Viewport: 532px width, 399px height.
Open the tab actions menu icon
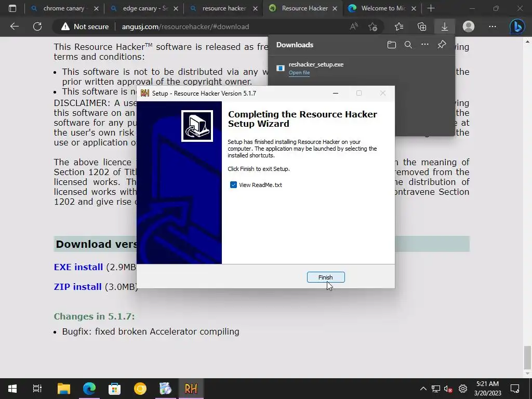tap(12, 8)
